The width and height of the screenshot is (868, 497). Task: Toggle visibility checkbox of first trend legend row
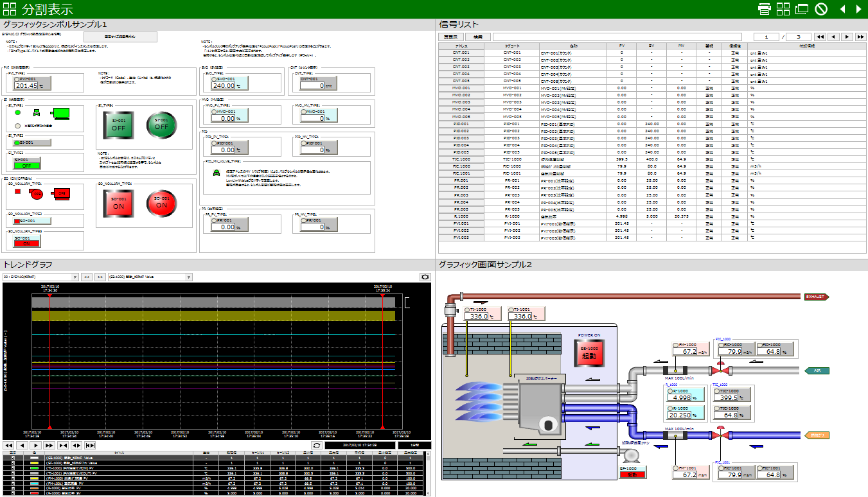pos(13,458)
